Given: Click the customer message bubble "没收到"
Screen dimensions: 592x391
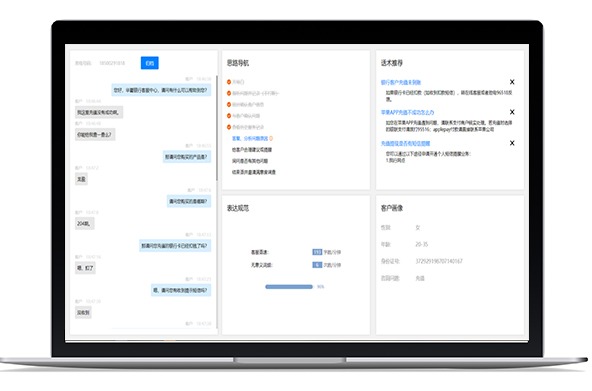Looking at the screenshot, I should [83, 312].
